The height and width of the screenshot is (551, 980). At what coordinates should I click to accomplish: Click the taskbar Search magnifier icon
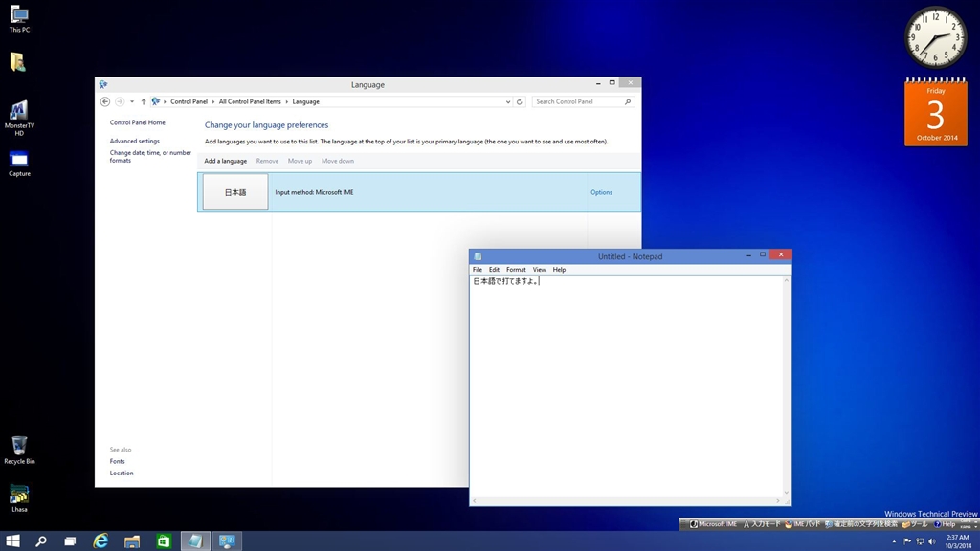pos(41,541)
